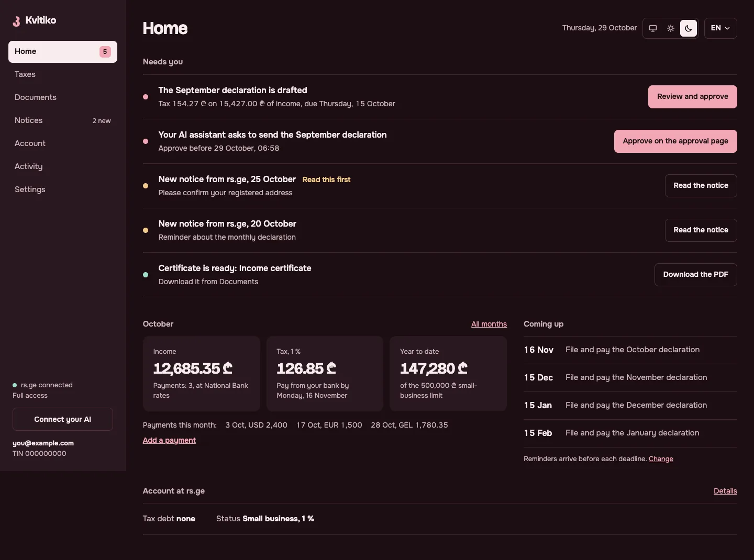Screen dimensions: 754x560
Task: Click the Add a payment link
Action: 169,440
